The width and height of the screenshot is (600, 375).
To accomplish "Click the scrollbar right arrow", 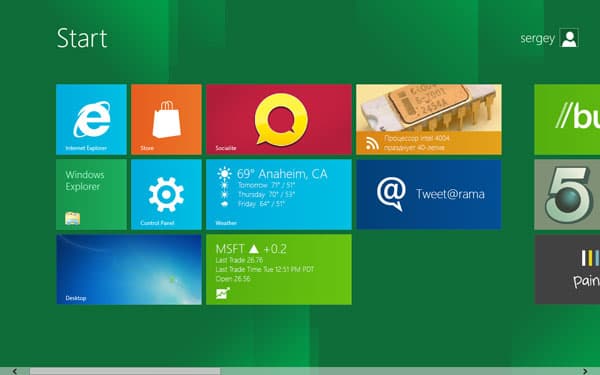I will pyautogui.click(x=585, y=371).
